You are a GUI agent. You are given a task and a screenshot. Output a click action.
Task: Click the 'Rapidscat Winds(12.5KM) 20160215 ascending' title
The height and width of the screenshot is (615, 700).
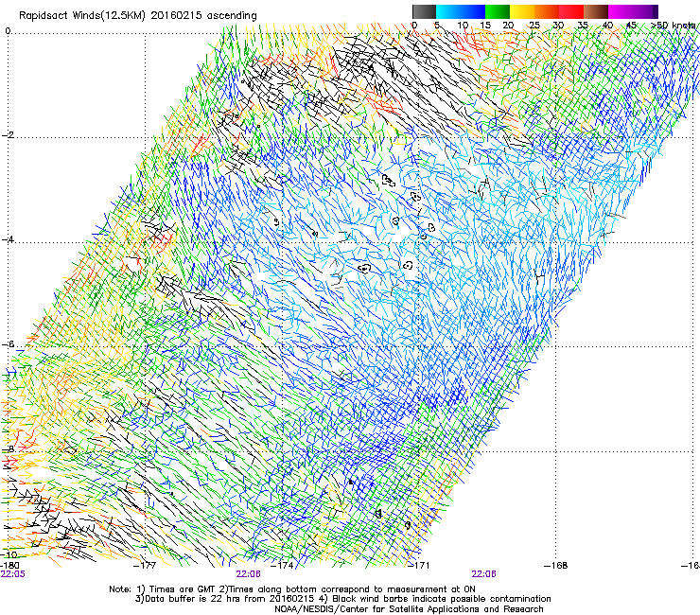(138, 16)
